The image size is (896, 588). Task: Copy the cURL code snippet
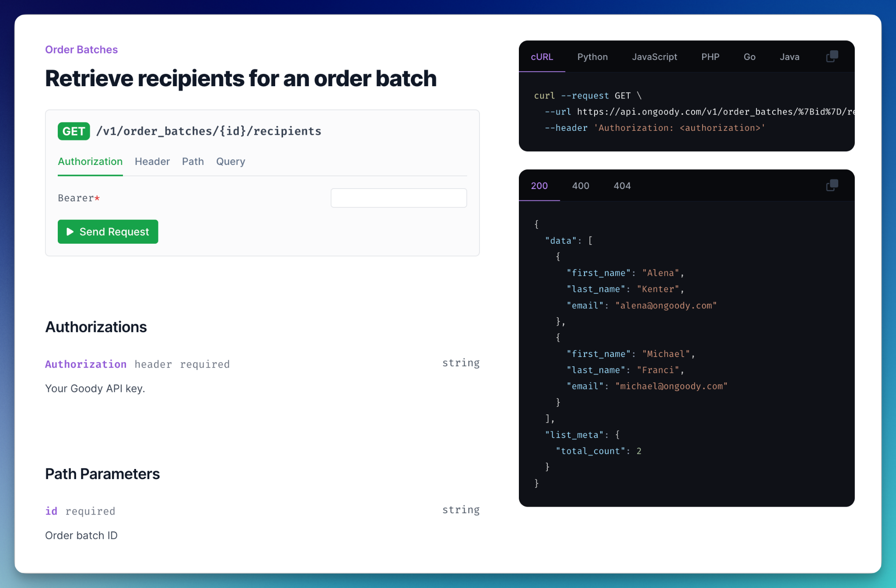(831, 56)
